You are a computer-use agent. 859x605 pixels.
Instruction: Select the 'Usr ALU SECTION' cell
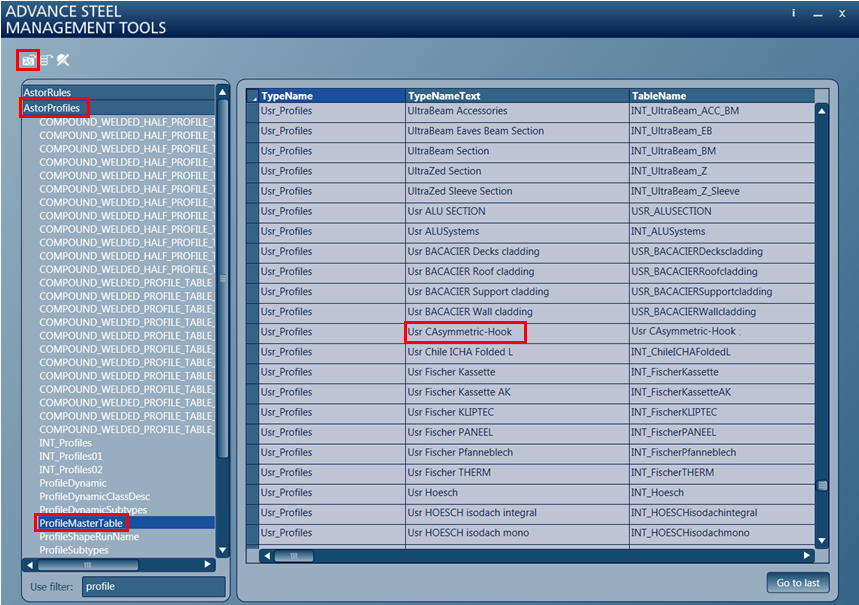click(x=517, y=212)
